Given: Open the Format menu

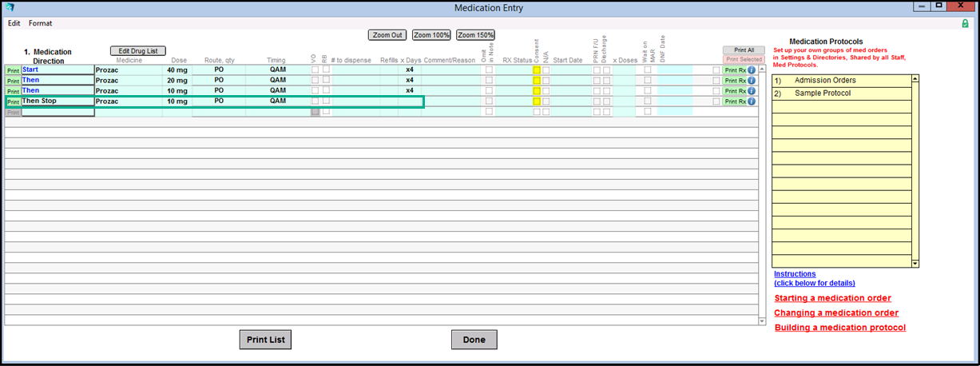Looking at the screenshot, I should tap(40, 23).
